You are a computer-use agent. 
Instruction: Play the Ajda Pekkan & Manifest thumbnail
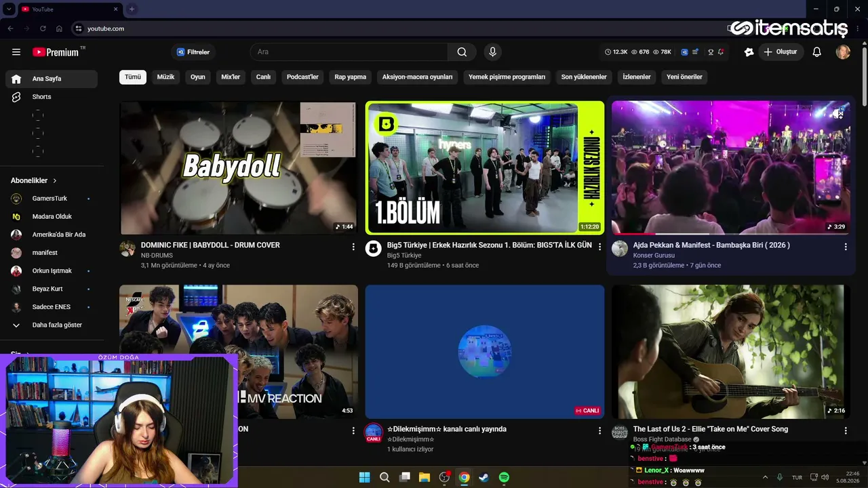point(731,168)
